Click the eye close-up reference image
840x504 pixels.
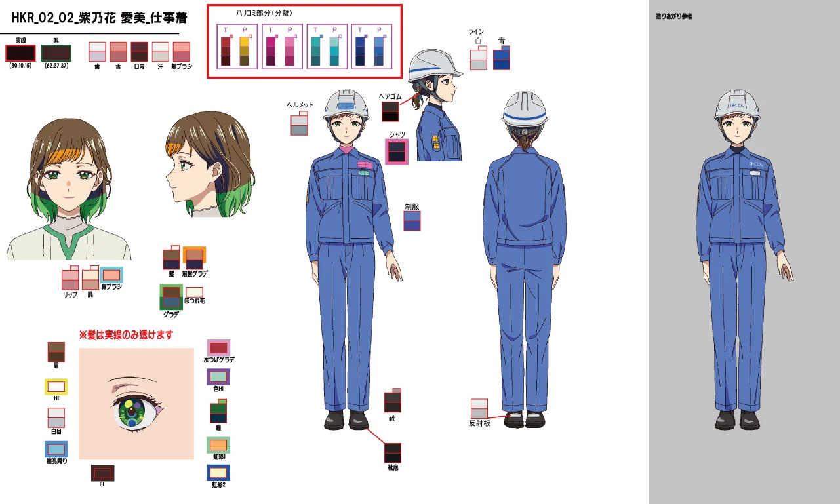(136, 404)
